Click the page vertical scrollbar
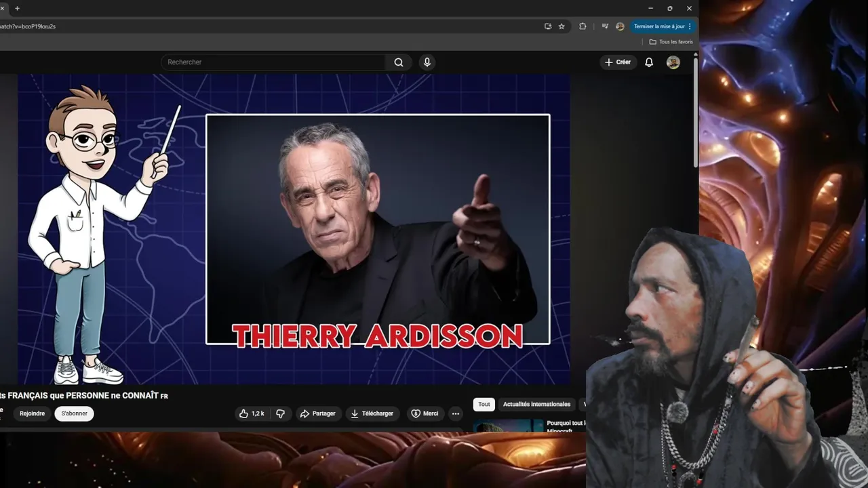The height and width of the screenshot is (488, 868). coord(695,112)
